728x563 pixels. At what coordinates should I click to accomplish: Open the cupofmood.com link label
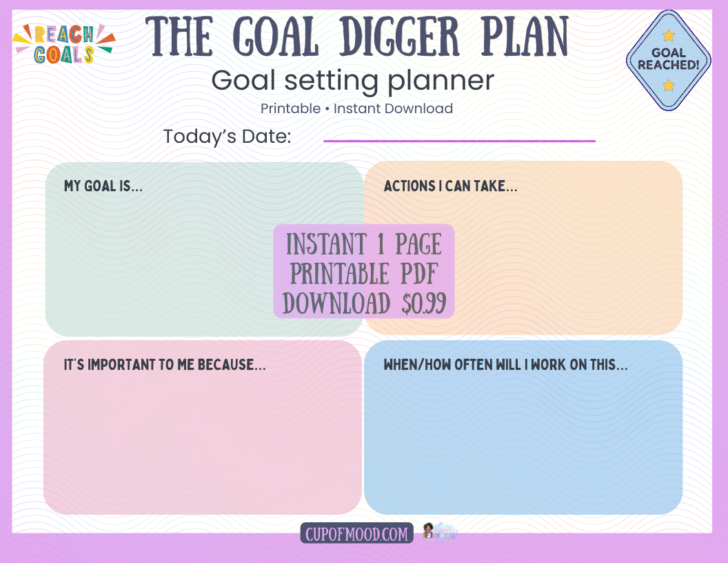coord(356,533)
